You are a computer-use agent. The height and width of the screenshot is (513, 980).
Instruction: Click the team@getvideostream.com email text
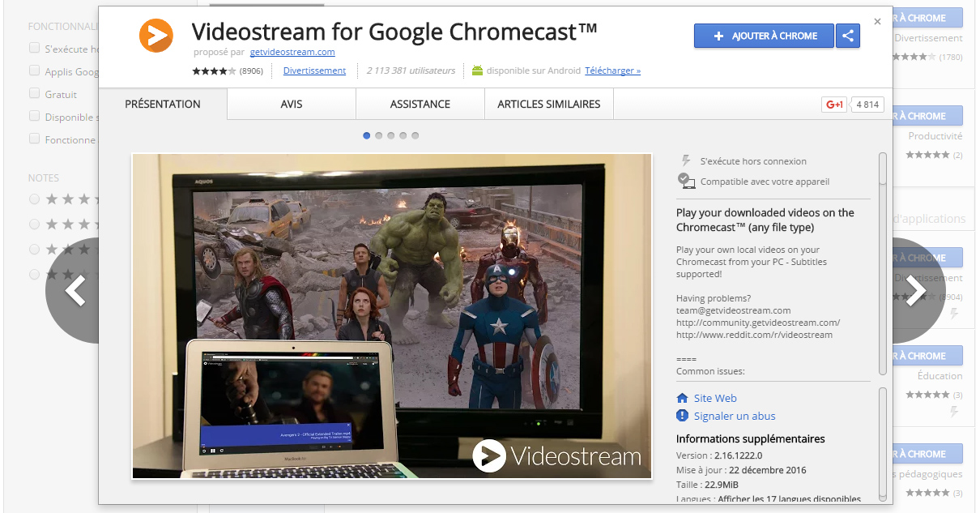coord(733,310)
